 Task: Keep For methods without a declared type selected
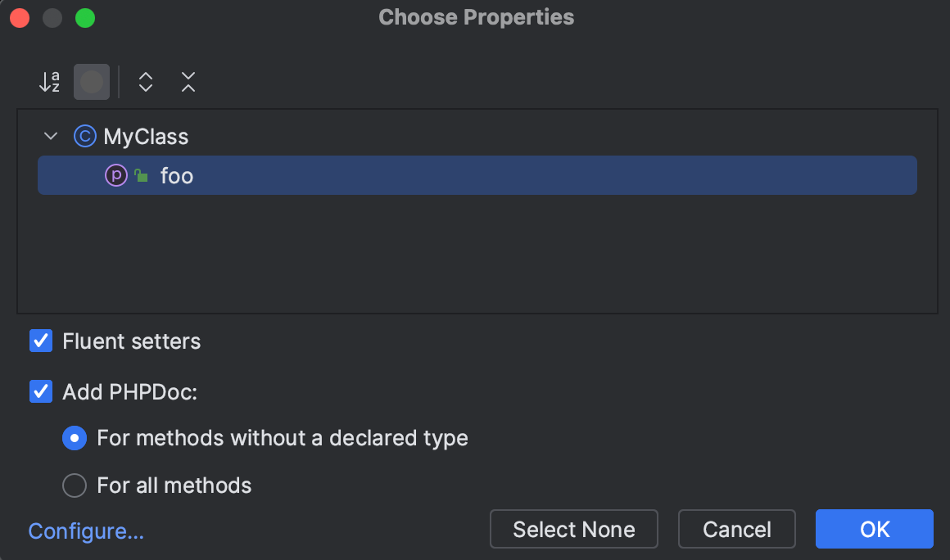click(x=74, y=438)
